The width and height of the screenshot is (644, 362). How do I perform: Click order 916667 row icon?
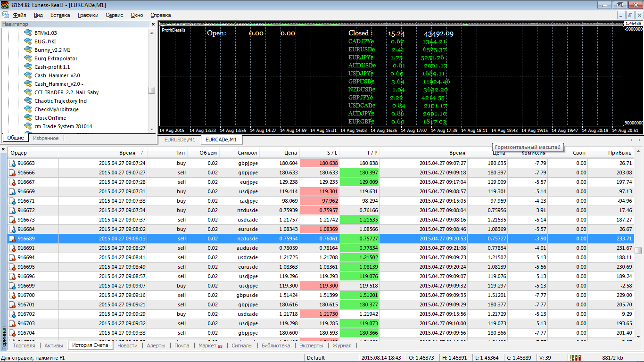12,182
